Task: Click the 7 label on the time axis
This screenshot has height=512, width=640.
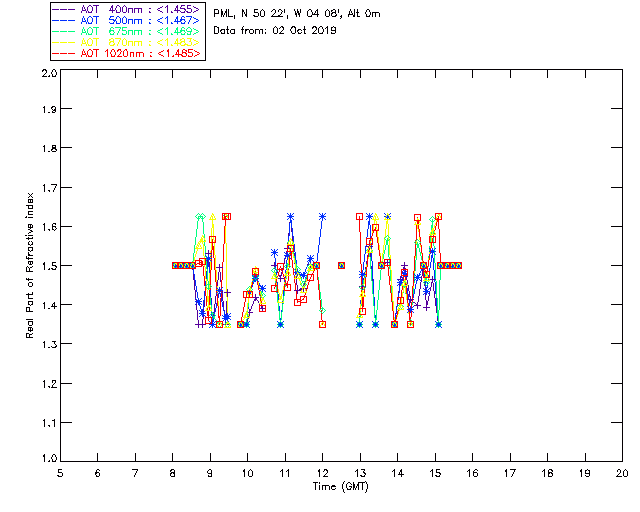Action: pos(135,473)
